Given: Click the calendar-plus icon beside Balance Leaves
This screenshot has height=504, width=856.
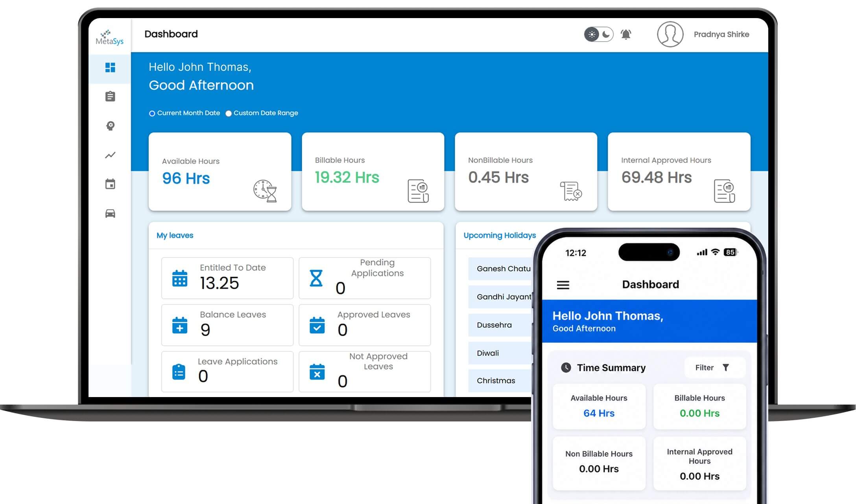Looking at the screenshot, I should (180, 325).
